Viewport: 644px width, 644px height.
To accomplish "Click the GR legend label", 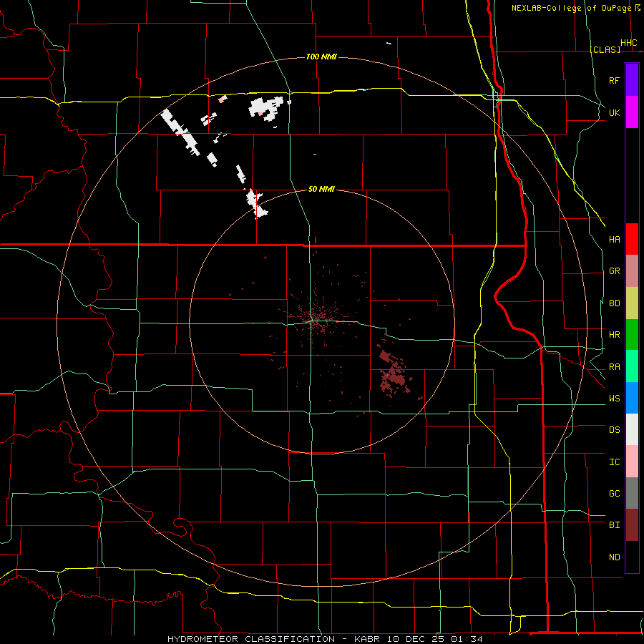I will click(615, 271).
